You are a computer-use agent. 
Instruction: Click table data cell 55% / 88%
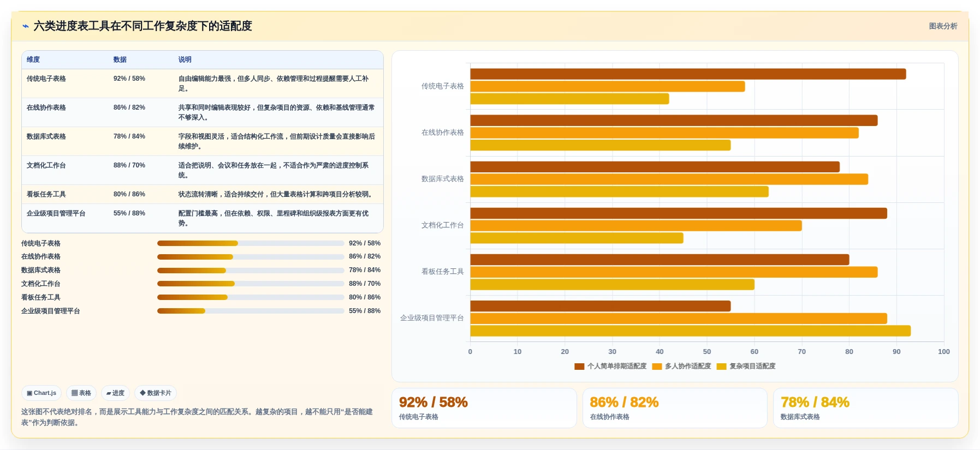coord(129,213)
